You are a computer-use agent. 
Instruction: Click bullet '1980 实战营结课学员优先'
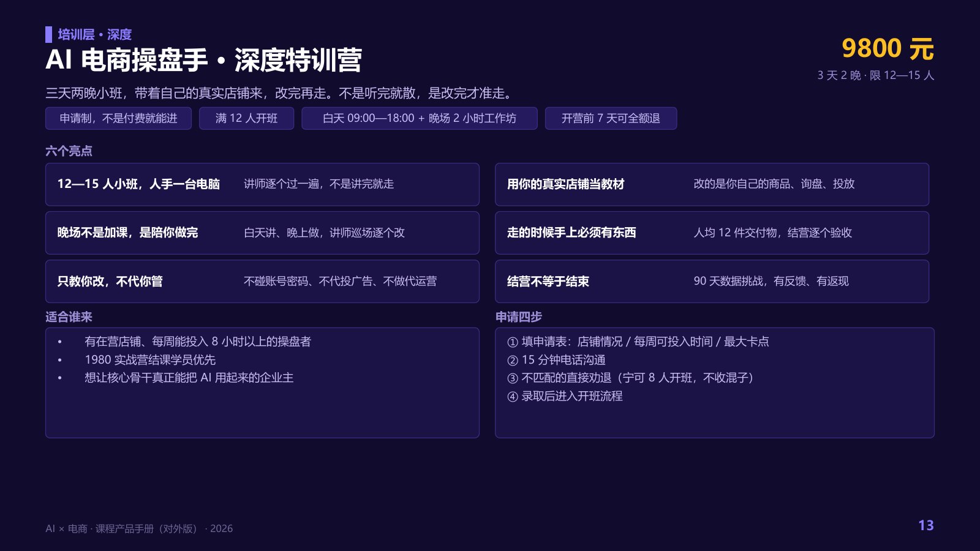click(x=150, y=360)
